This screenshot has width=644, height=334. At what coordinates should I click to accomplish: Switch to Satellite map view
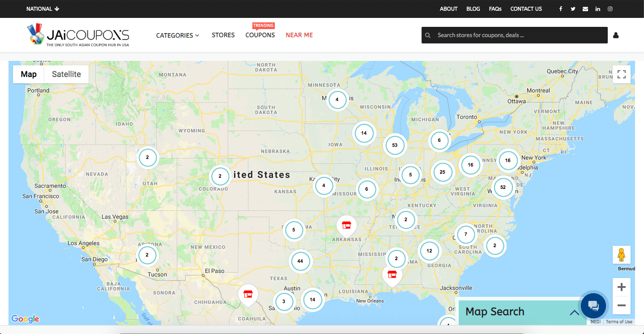66,74
